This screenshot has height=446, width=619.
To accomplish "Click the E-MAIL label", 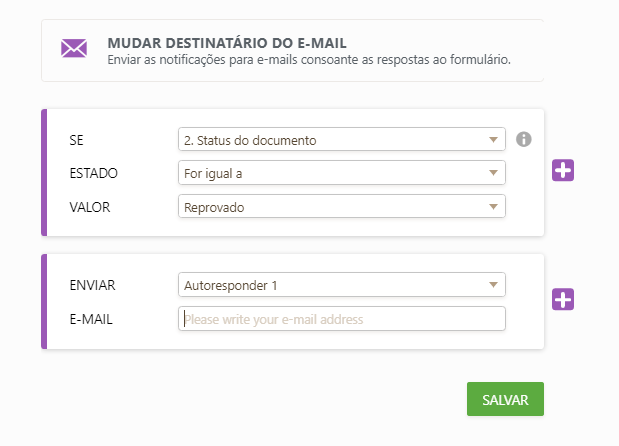I will coord(90,319).
